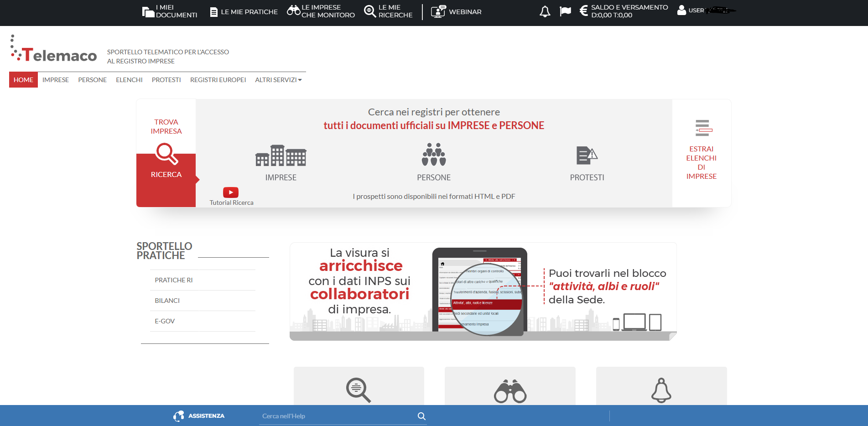
Task: Click the WEBINAR button in top bar
Action: [457, 11]
